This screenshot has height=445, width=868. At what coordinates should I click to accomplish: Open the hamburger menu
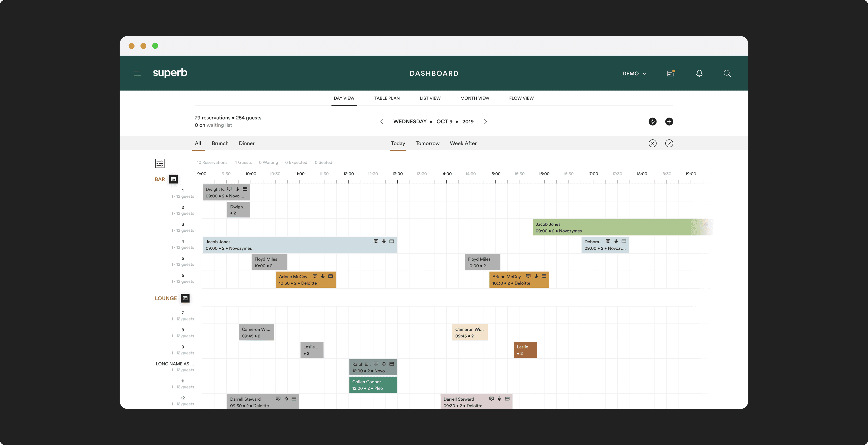[x=137, y=73]
